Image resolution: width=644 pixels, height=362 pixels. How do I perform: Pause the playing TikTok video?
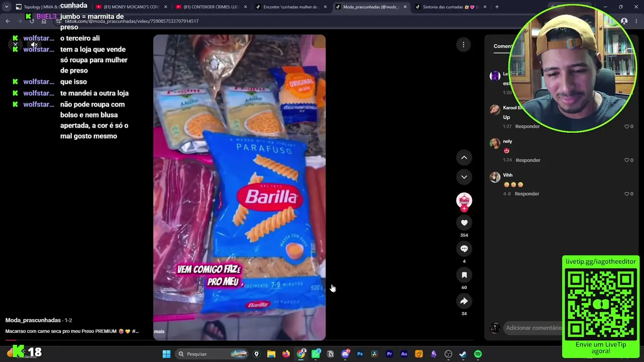coord(239,188)
